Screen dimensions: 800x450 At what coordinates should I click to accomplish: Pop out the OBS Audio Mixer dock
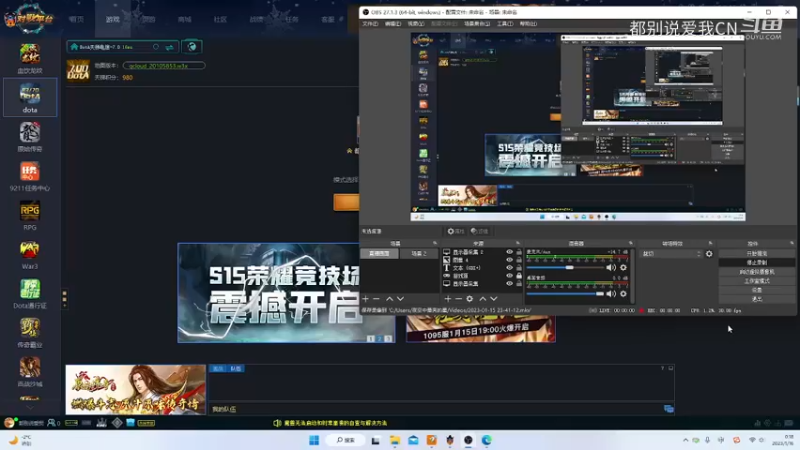pos(631,243)
